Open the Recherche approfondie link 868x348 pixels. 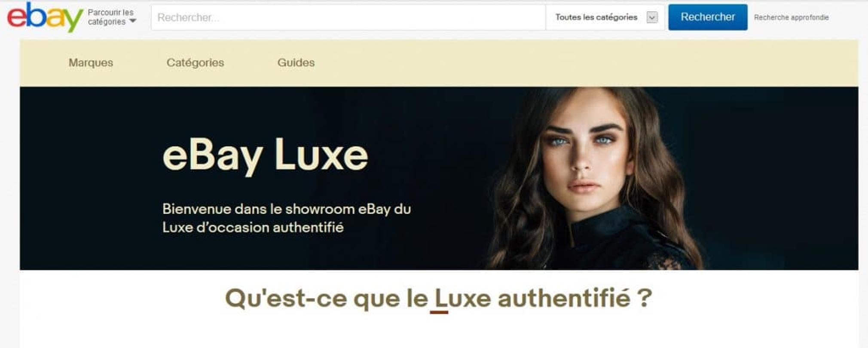click(791, 18)
